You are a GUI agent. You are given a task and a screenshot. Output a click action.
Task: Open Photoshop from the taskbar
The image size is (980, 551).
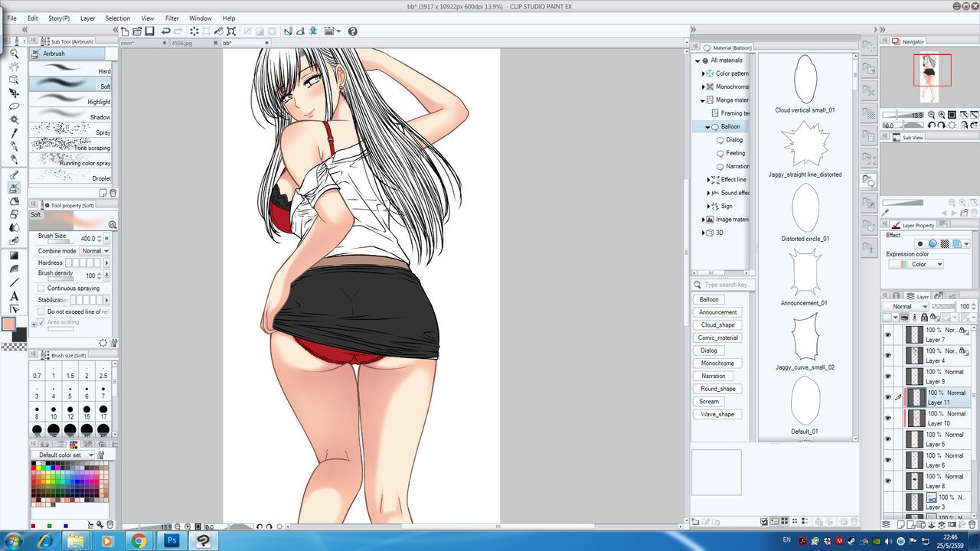[171, 541]
